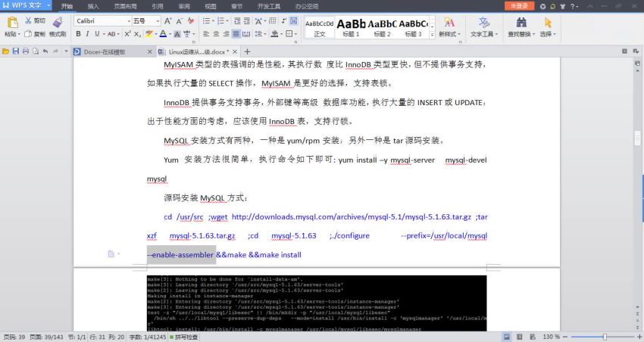
Task: Close the Docer-在线模板 tab
Action: [149, 51]
